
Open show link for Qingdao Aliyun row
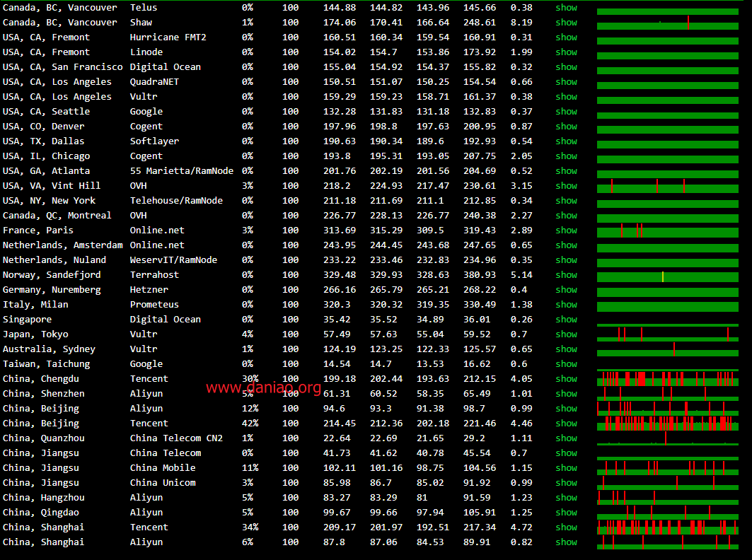tap(566, 513)
